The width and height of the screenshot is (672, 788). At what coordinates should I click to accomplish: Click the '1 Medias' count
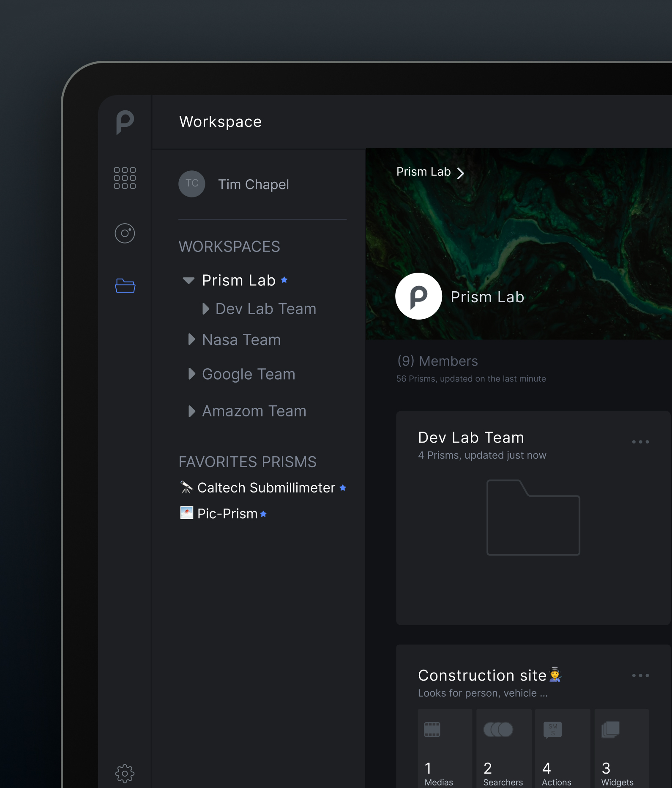[439, 774]
